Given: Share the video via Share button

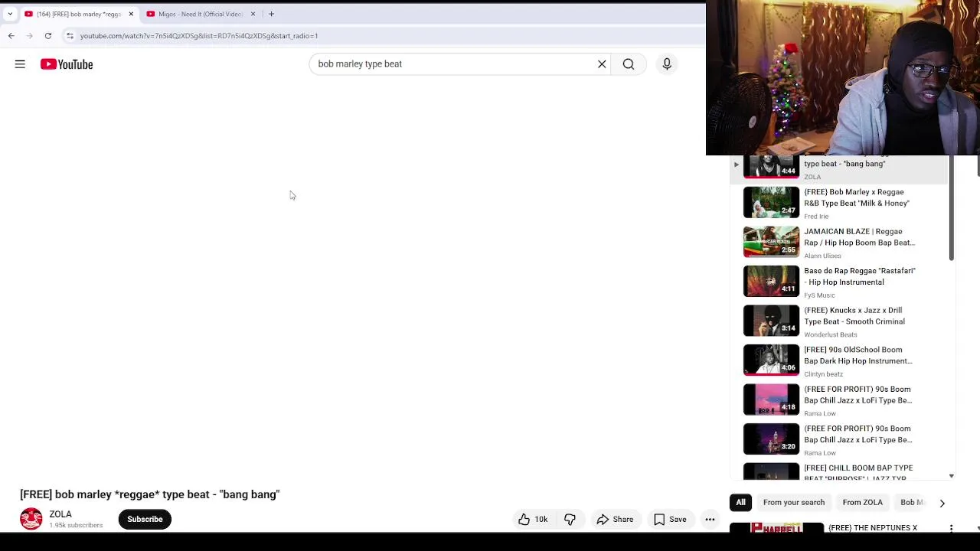Looking at the screenshot, I should click(615, 520).
